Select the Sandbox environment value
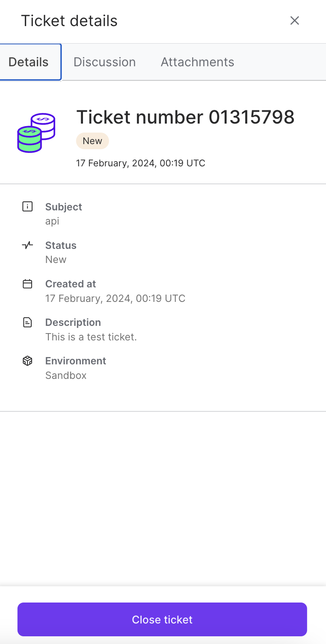Image resolution: width=326 pixels, height=644 pixels. pos(65,375)
